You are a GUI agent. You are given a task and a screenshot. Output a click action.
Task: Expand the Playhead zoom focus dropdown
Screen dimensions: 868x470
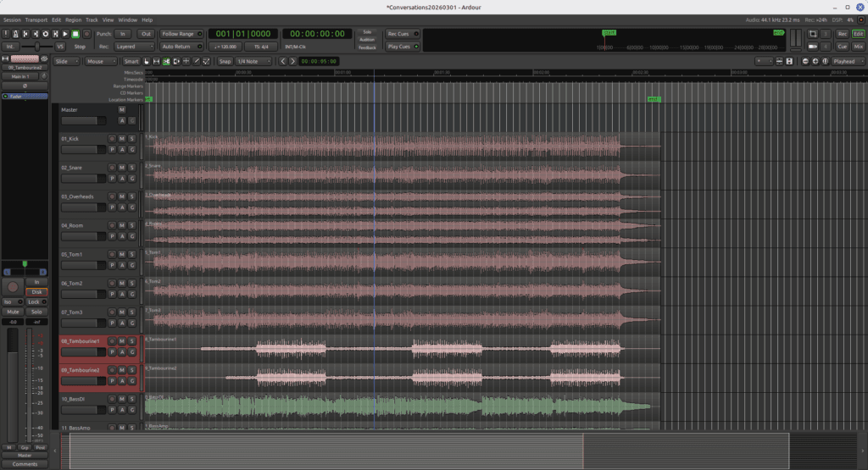point(847,61)
